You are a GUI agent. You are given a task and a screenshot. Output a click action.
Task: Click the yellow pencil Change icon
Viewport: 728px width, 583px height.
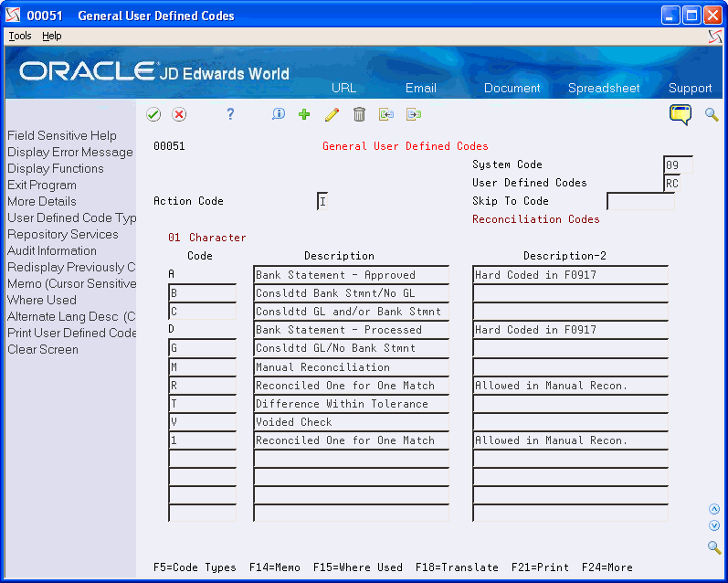click(x=332, y=114)
